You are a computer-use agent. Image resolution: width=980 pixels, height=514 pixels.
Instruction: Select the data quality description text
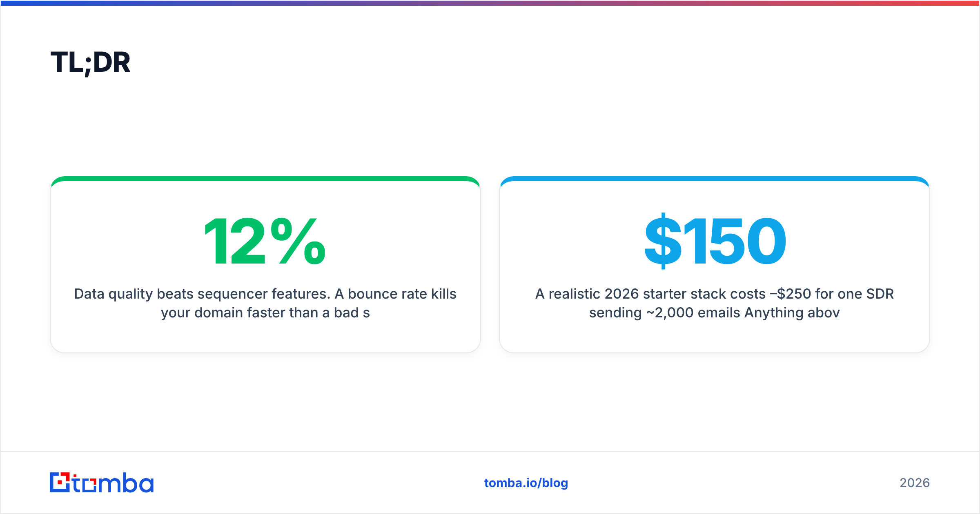[x=265, y=303]
